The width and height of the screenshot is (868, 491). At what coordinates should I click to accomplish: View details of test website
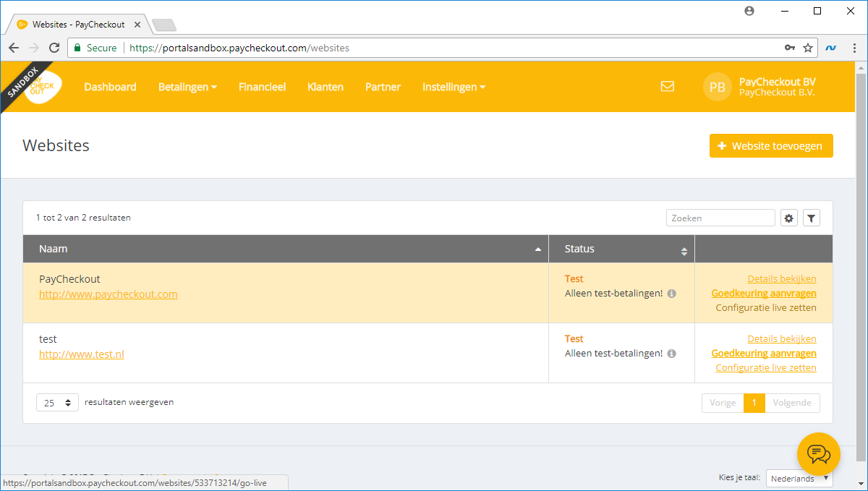(782, 339)
